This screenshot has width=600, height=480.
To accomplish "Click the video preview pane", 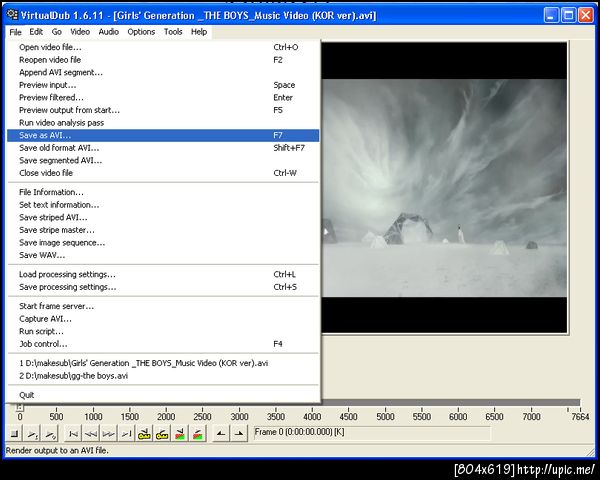I will click(444, 188).
